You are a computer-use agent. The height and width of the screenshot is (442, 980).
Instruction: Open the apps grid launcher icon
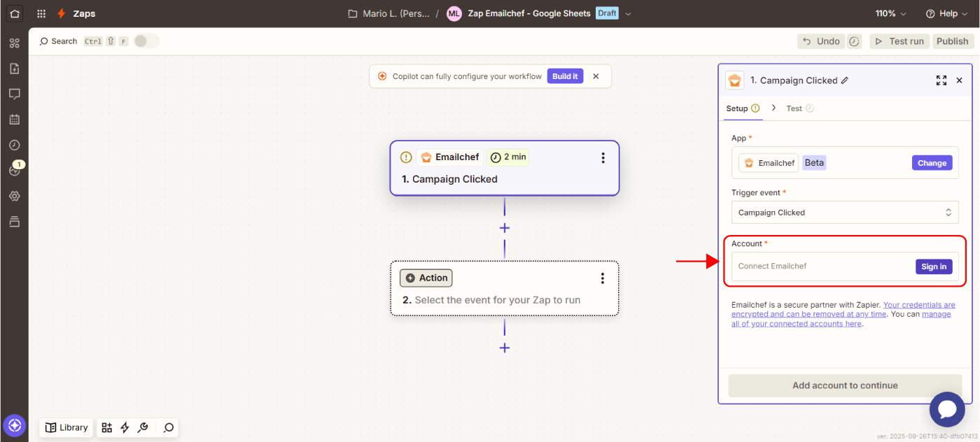(41, 13)
